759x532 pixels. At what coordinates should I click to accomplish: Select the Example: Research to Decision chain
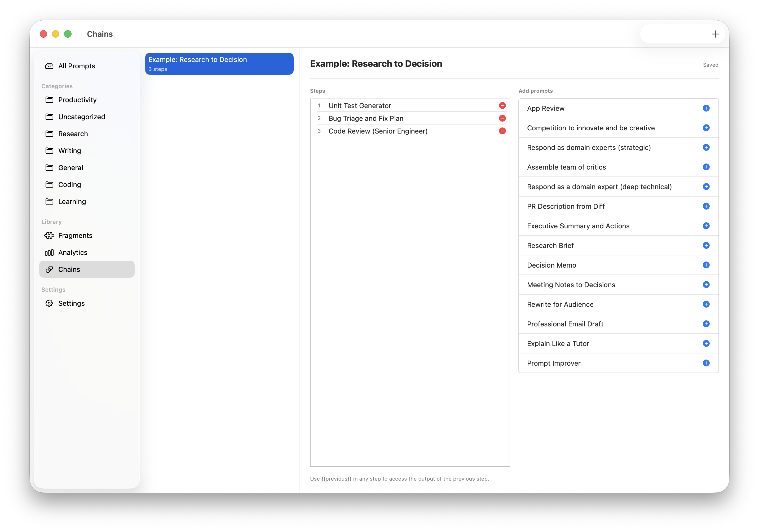coord(219,63)
